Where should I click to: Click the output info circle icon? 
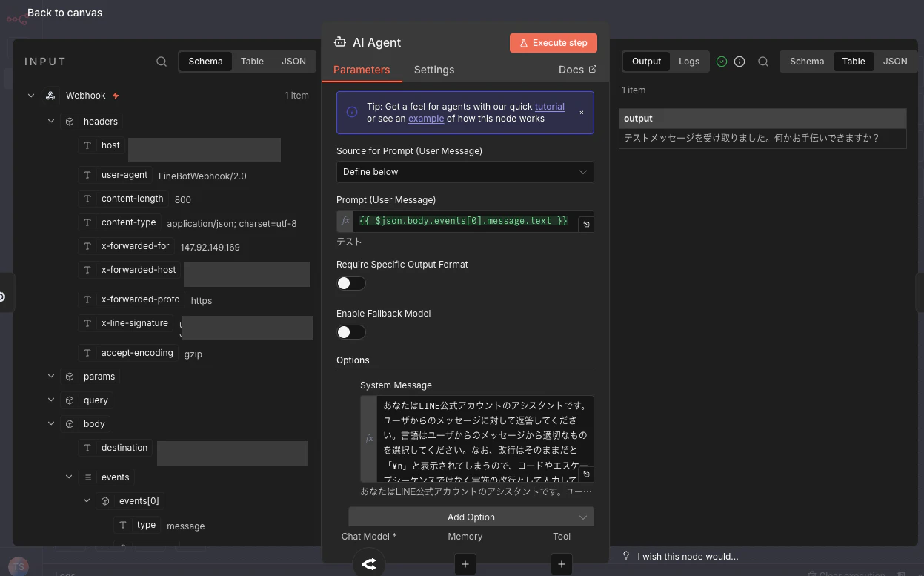pos(739,62)
